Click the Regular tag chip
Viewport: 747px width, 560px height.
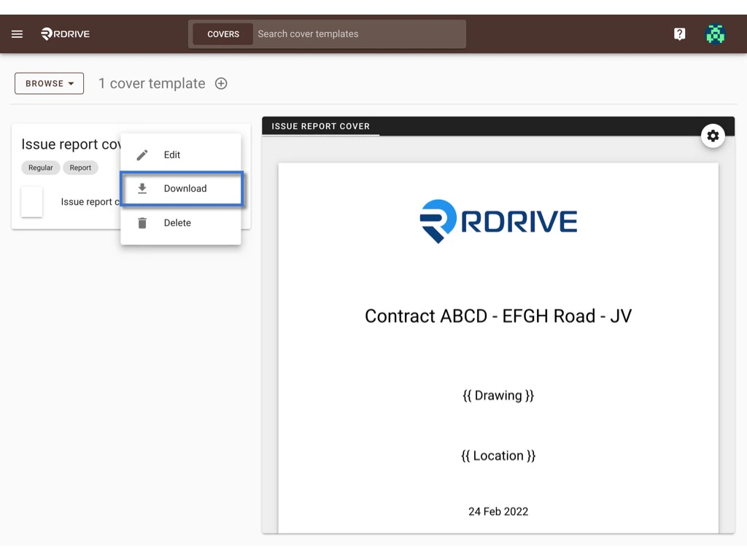(x=41, y=168)
